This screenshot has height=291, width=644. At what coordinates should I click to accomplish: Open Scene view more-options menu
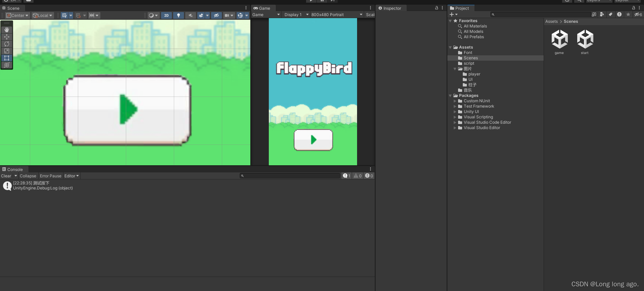(x=246, y=8)
